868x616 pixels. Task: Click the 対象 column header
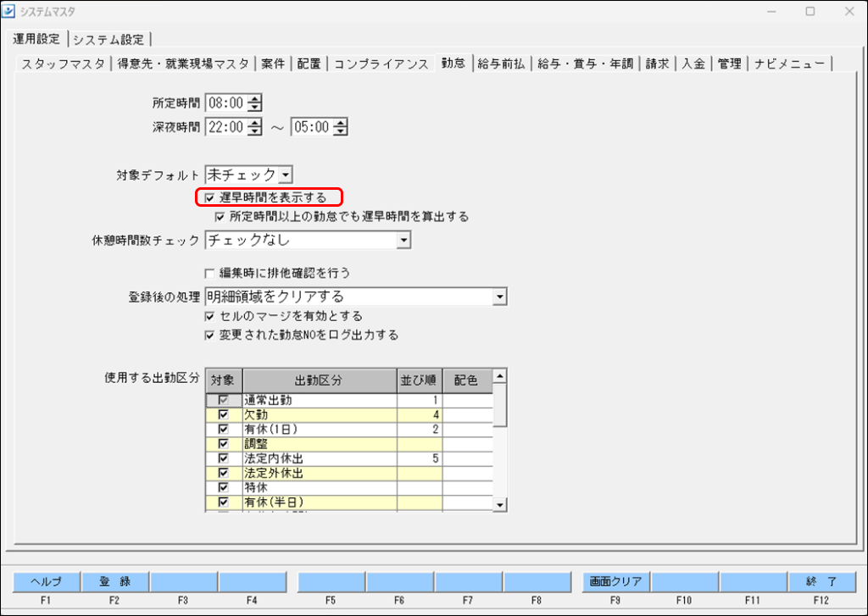click(x=224, y=380)
